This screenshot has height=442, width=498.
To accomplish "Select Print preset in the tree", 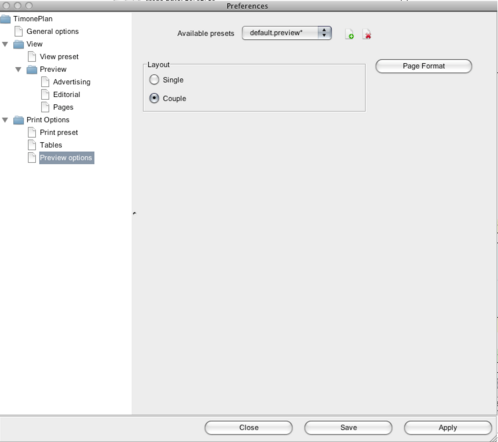I will click(x=59, y=133).
